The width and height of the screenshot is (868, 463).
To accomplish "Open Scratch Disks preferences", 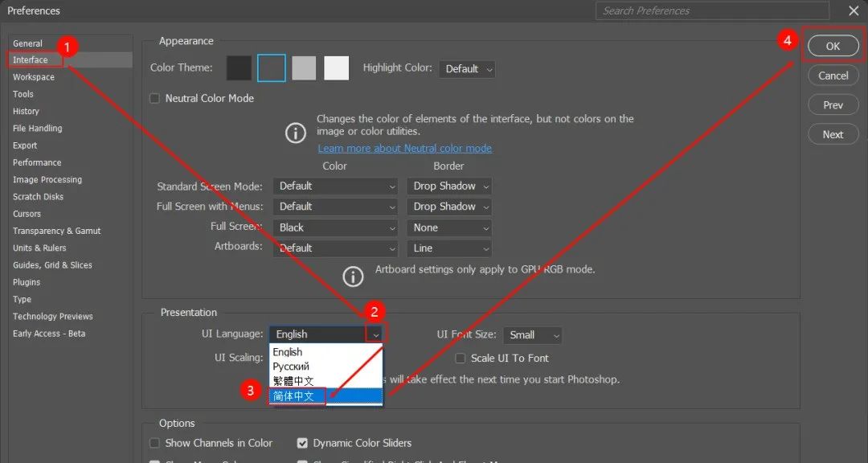I will coord(39,197).
